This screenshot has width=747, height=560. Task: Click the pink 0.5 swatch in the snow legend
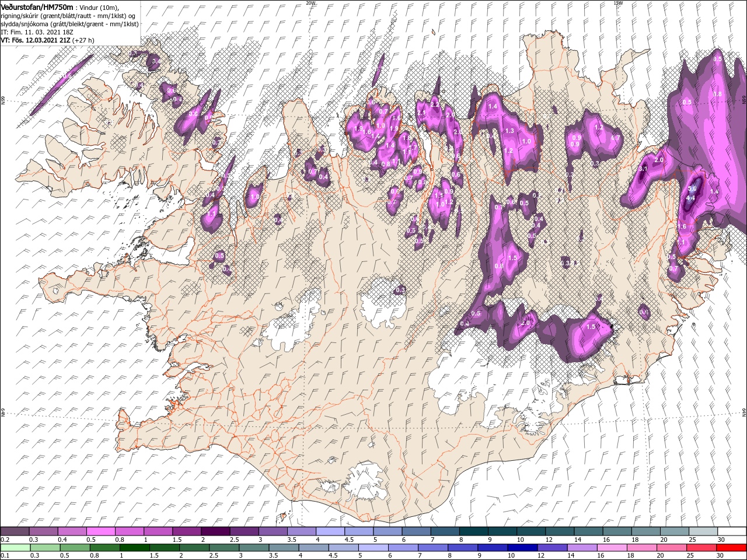(x=100, y=531)
